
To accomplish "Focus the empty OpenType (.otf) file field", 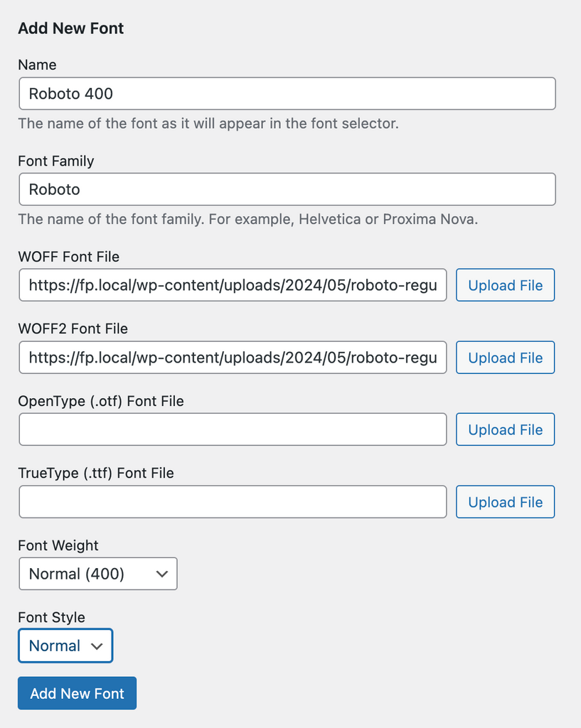I will pyautogui.click(x=233, y=429).
